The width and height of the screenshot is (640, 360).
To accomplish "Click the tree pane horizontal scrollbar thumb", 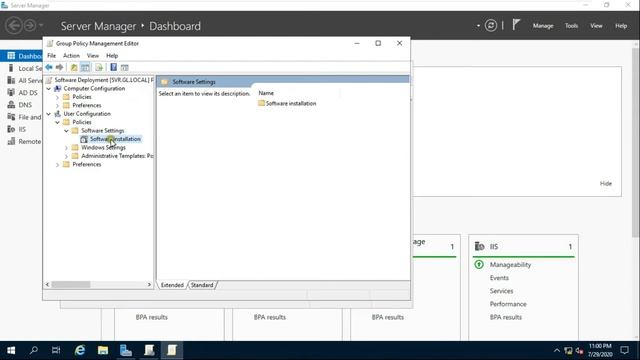I will 71,284.
